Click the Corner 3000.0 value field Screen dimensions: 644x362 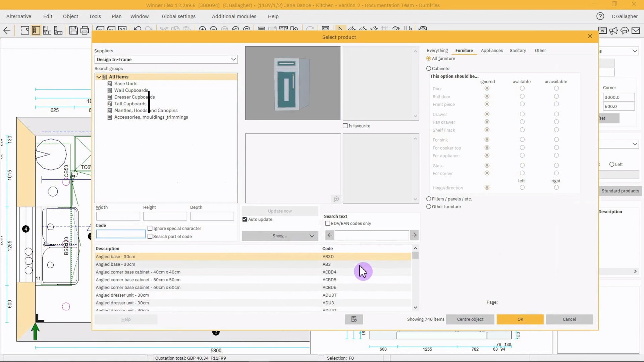619,97
